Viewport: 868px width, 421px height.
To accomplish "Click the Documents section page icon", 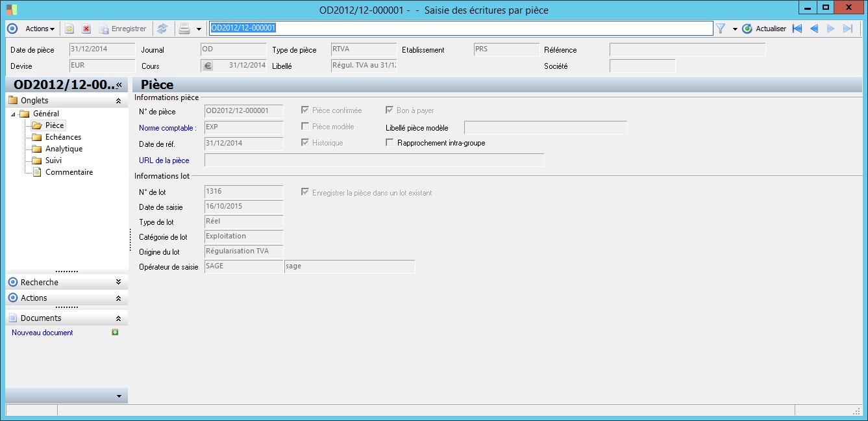I will (13, 318).
